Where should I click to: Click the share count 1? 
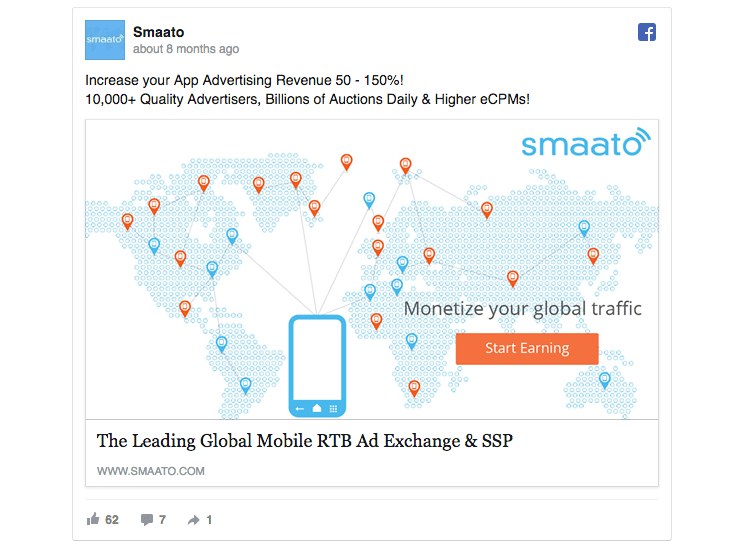click(x=209, y=520)
